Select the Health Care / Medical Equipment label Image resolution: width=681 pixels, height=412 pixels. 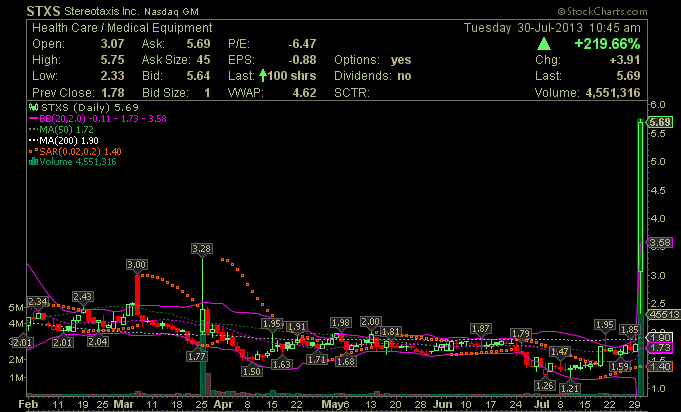pos(122,28)
